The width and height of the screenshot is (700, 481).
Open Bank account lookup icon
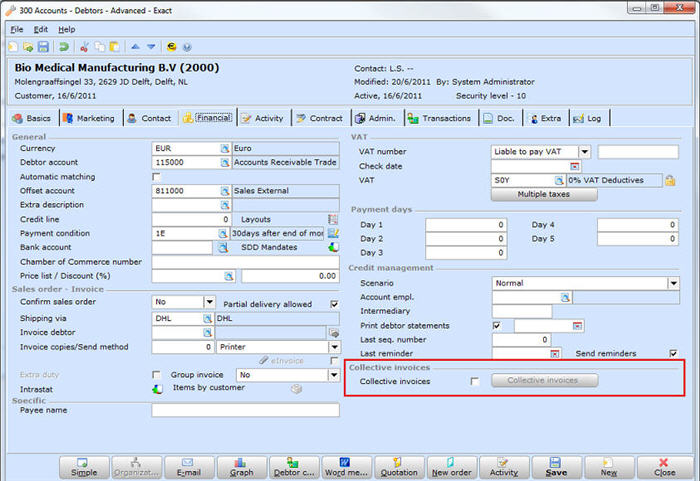(223, 247)
